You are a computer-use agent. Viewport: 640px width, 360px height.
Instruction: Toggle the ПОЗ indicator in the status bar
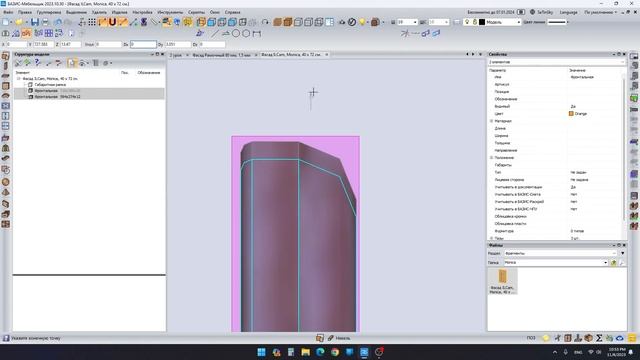coord(531,338)
